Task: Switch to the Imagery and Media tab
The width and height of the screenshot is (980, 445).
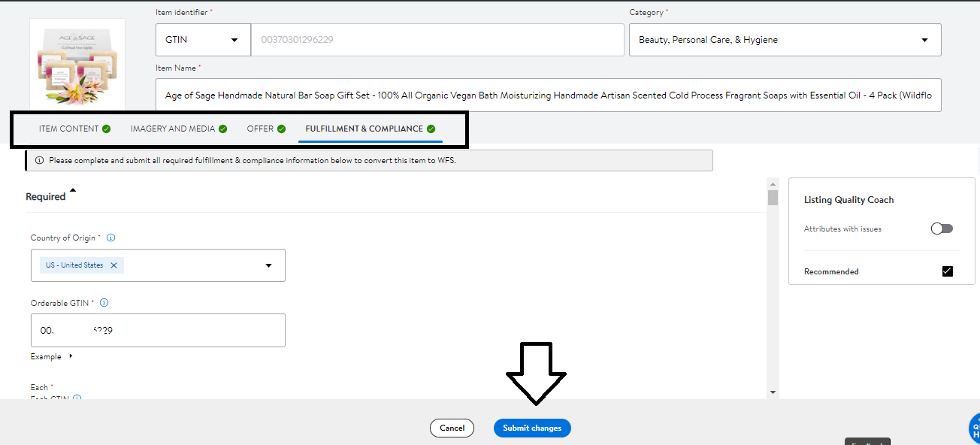Action: coord(178,129)
